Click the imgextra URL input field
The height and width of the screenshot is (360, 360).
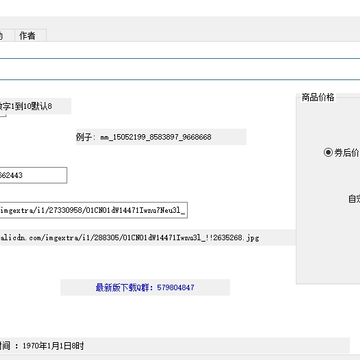point(93,210)
